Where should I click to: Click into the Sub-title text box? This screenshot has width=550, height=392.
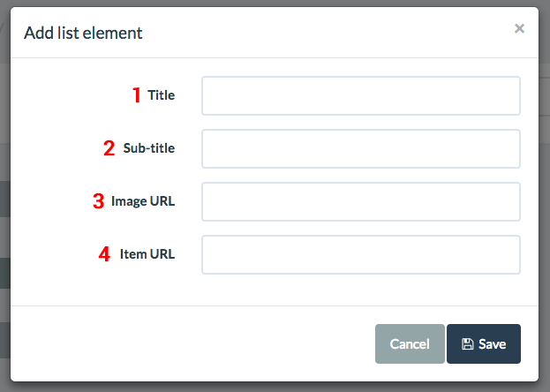[x=360, y=148]
